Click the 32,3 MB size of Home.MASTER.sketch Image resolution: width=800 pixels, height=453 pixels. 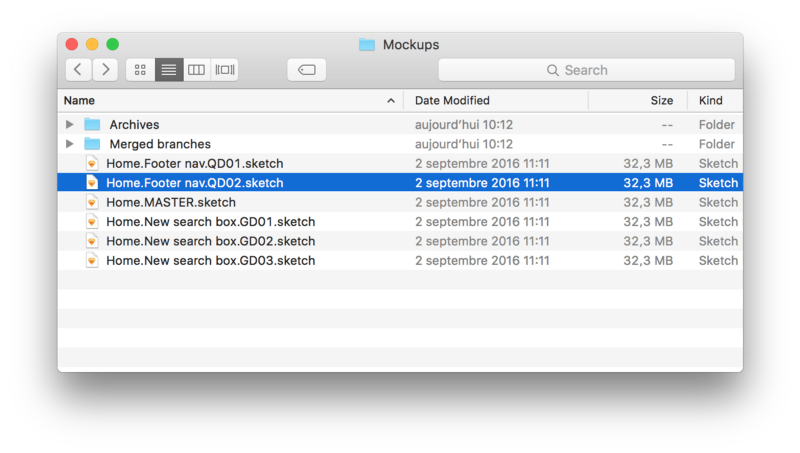(x=648, y=202)
